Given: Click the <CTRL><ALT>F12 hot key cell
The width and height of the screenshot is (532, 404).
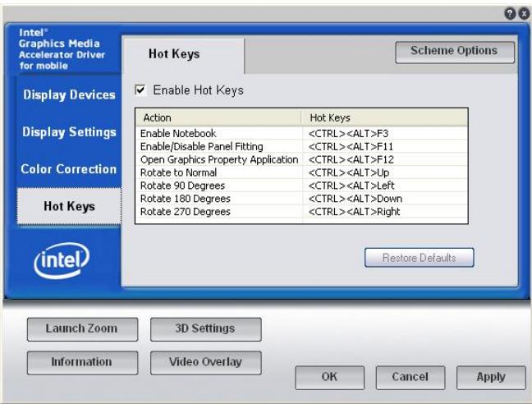Looking at the screenshot, I should pyautogui.click(x=385, y=159).
